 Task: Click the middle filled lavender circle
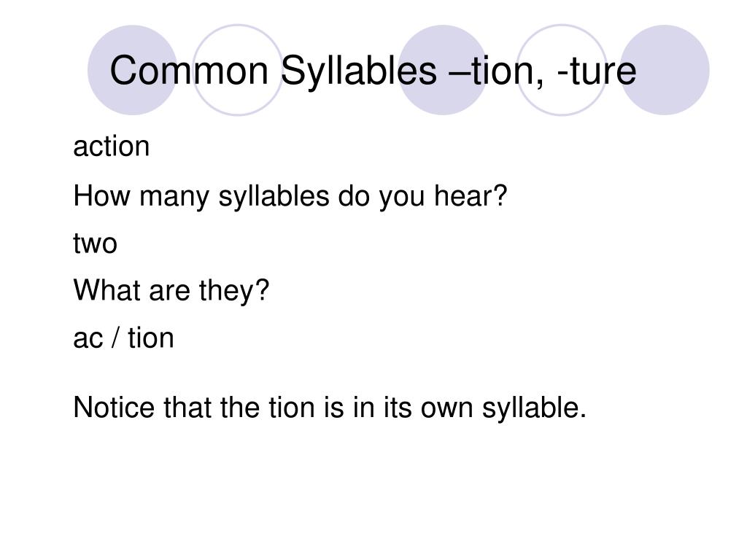click(442, 70)
